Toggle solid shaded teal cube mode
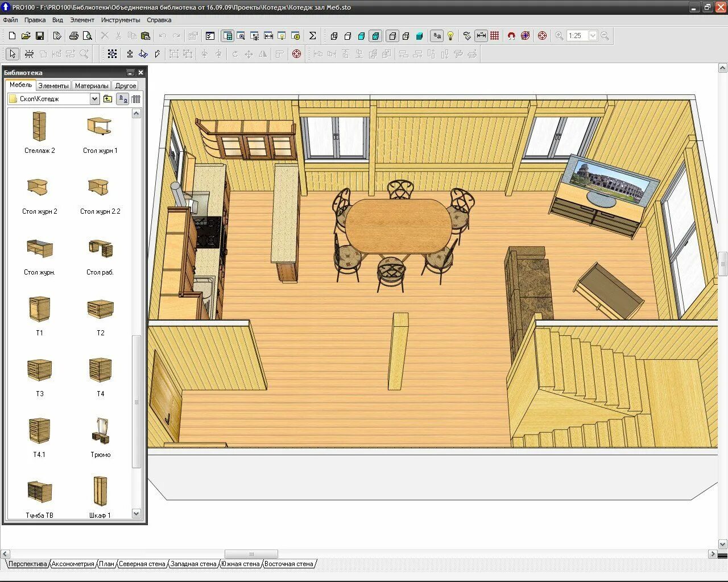The height and width of the screenshot is (582, 728). tap(420, 36)
